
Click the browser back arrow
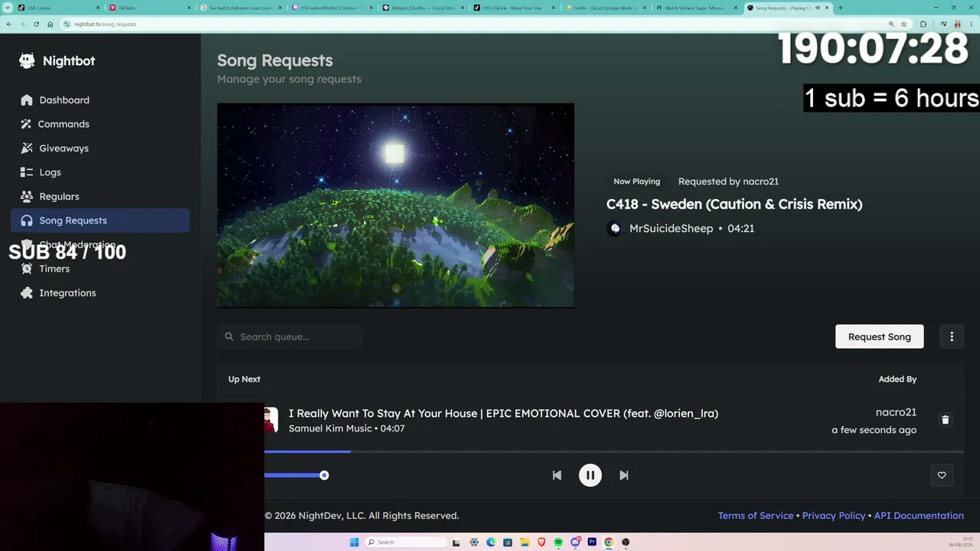tap(8, 24)
